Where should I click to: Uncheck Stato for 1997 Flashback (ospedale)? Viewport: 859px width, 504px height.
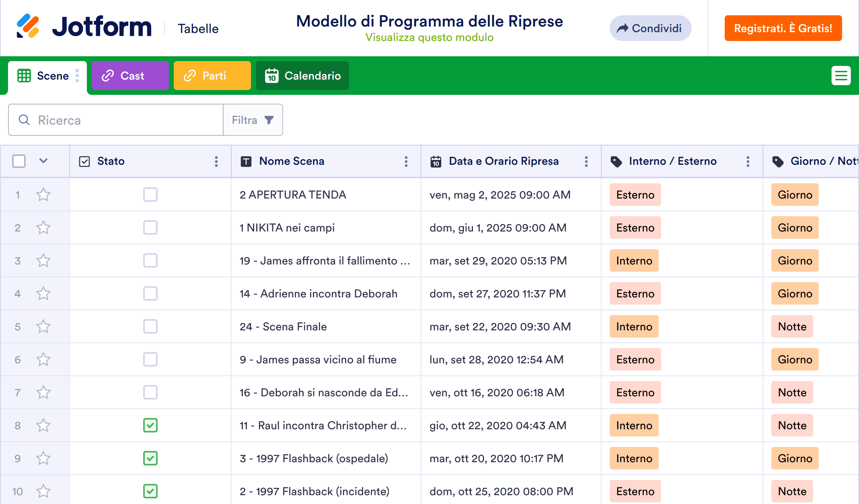tap(150, 459)
